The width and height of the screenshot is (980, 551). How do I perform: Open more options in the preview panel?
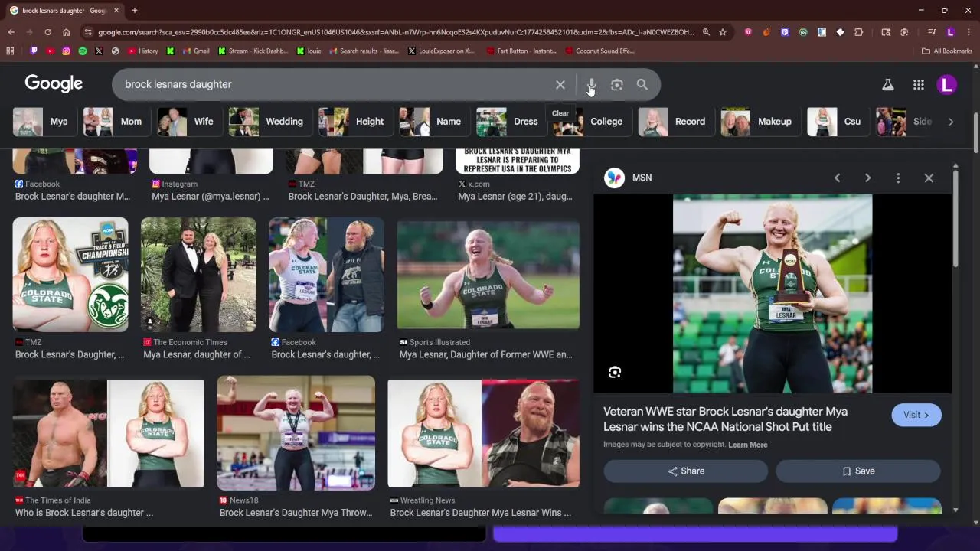(898, 178)
